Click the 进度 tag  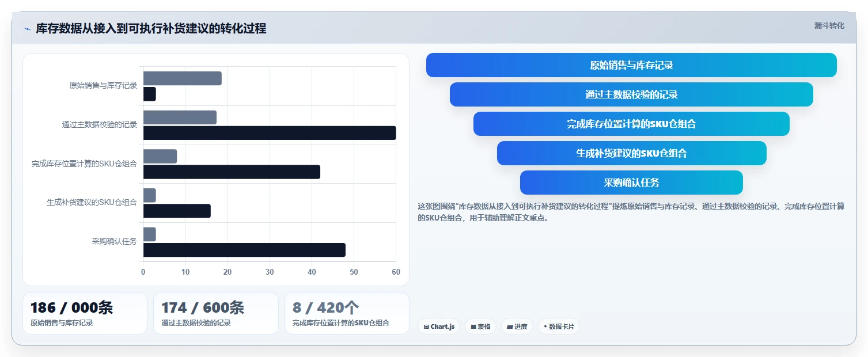(x=517, y=326)
